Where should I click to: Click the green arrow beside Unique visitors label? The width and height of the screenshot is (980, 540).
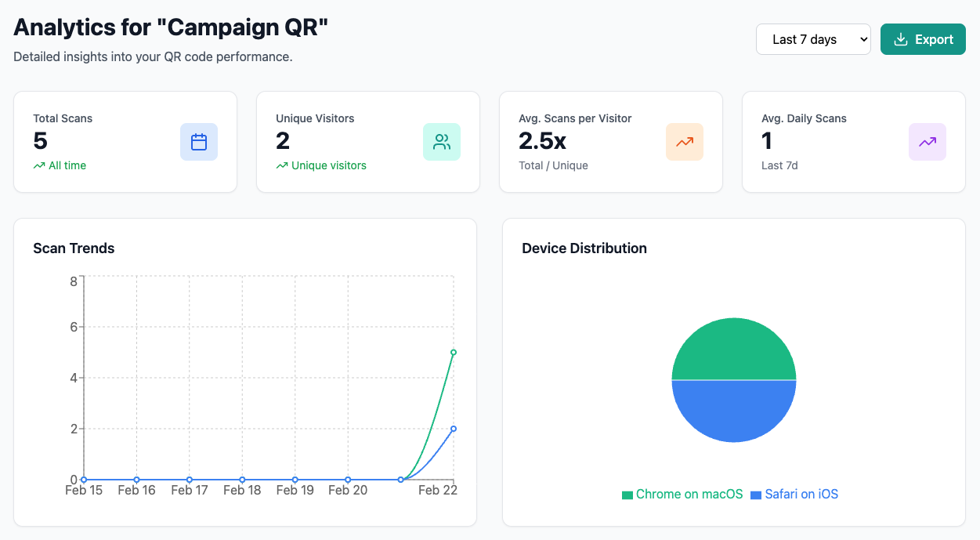click(x=280, y=165)
